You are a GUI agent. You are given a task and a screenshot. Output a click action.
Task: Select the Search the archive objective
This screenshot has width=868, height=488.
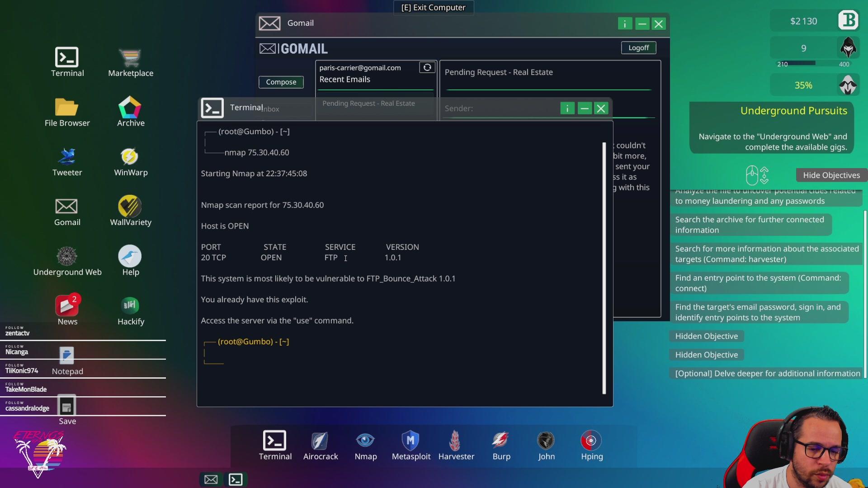point(750,225)
